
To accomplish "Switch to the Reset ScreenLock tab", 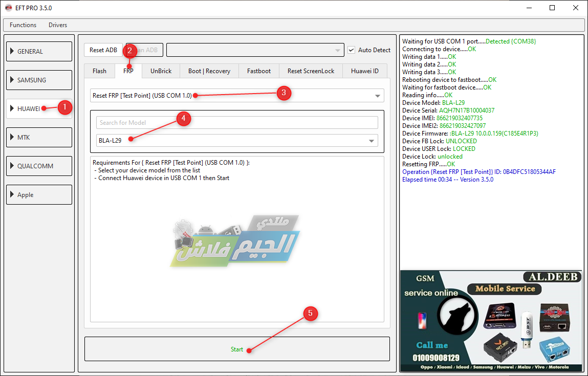I will [311, 71].
